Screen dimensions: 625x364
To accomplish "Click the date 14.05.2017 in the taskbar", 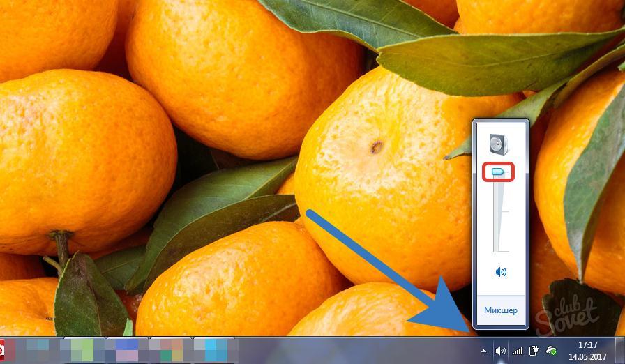I will point(588,356).
